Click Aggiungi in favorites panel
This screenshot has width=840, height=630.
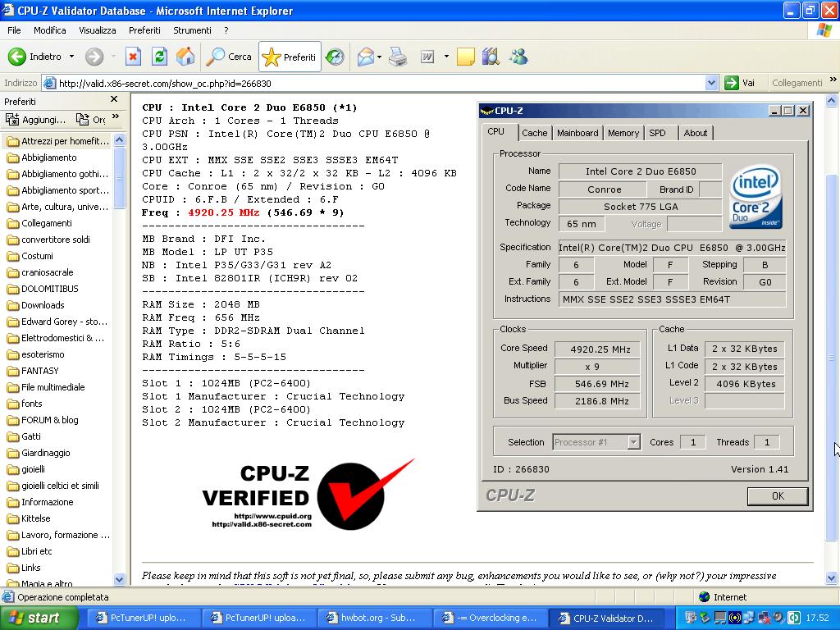[x=35, y=120]
